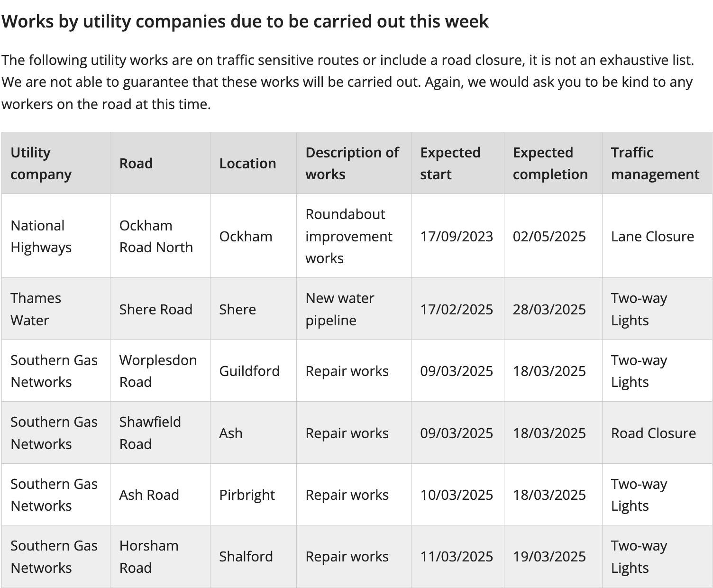Image resolution: width=713 pixels, height=588 pixels.
Task: Click the 'Pirbright' location cell
Action: coord(253,495)
